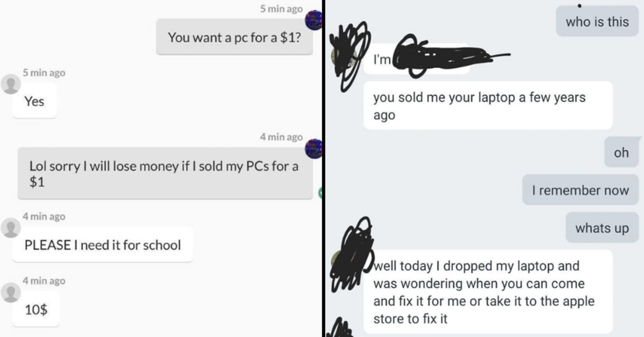Select the "PLEASE I need it for school" message

(103, 244)
